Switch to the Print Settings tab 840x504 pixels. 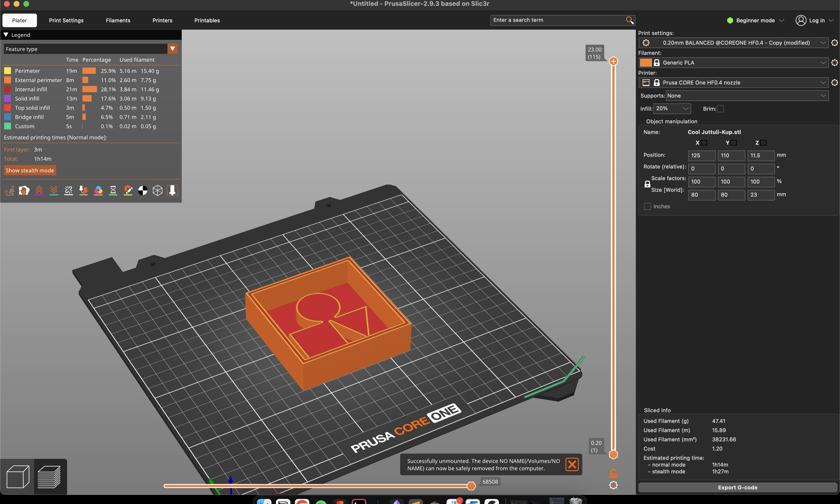(x=66, y=20)
